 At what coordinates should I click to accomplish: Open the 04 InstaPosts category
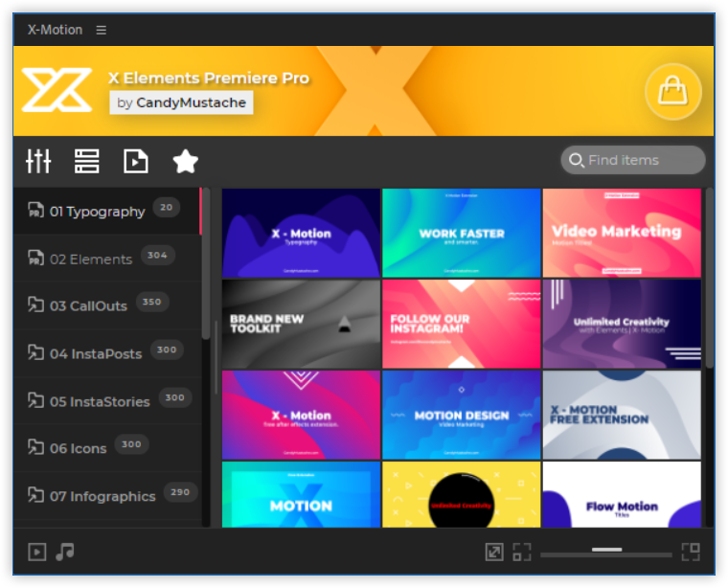(107, 353)
